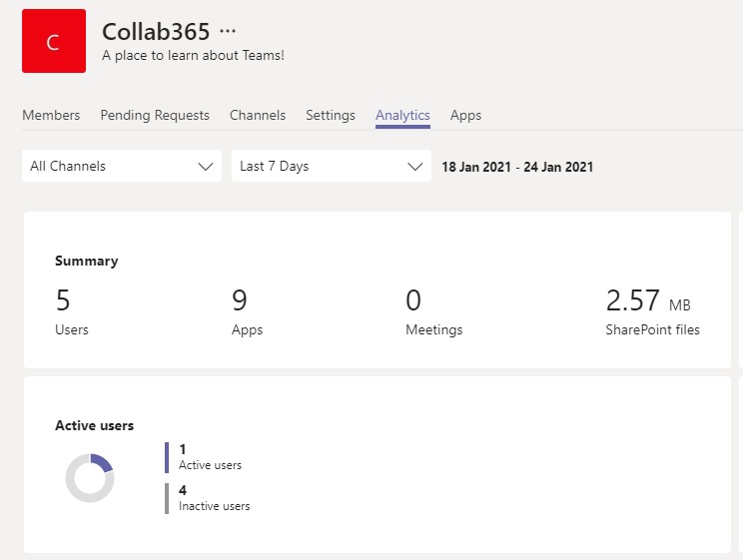Go to the Channels tab
This screenshot has width=743, height=560.
pos(258,115)
